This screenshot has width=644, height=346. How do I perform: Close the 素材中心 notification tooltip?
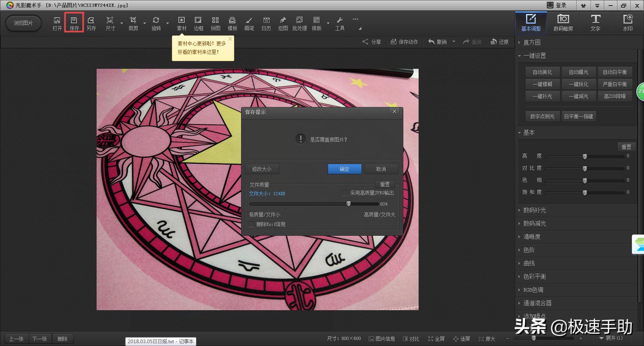click(230, 39)
